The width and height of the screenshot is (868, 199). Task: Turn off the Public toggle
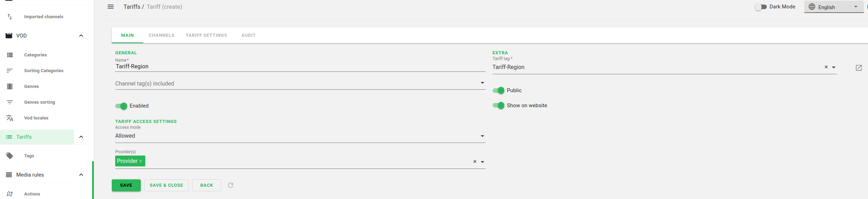tap(498, 91)
